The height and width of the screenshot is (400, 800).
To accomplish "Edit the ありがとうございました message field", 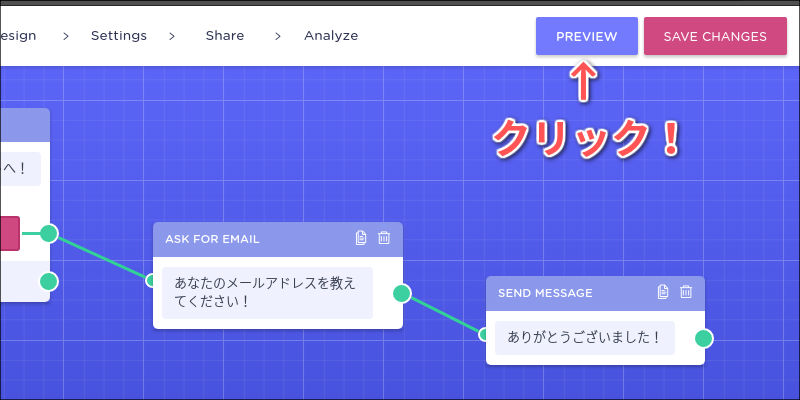I will (x=585, y=338).
